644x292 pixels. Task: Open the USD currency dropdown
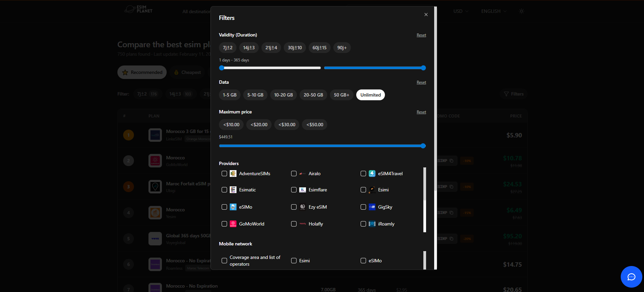pos(461,11)
